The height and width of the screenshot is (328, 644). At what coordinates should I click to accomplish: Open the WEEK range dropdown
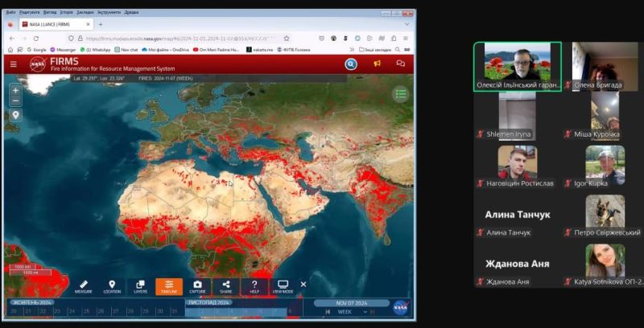click(351, 312)
